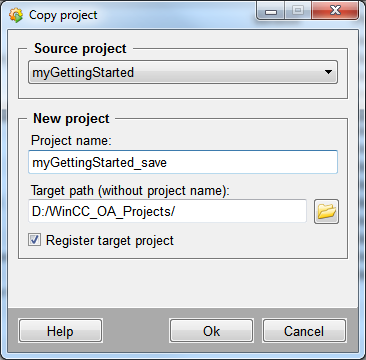Expand the Source project dropdown arrow

coord(328,72)
